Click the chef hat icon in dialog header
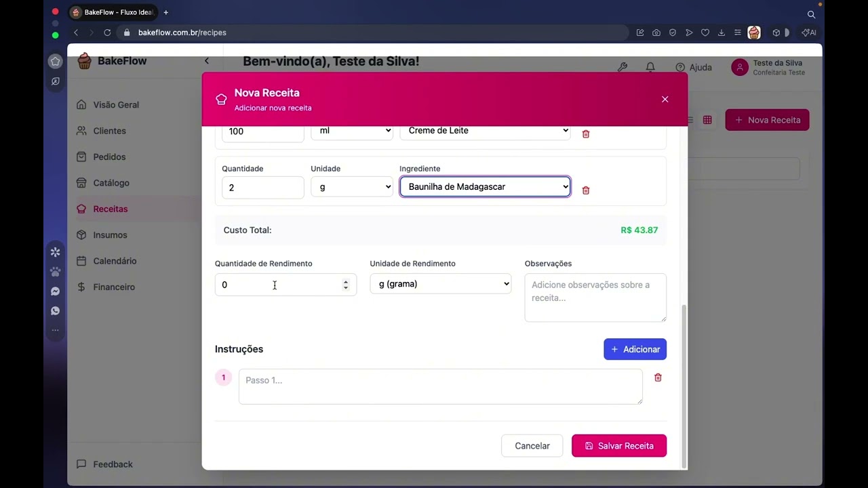Image resolution: width=868 pixels, height=488 pixels. 221,100
